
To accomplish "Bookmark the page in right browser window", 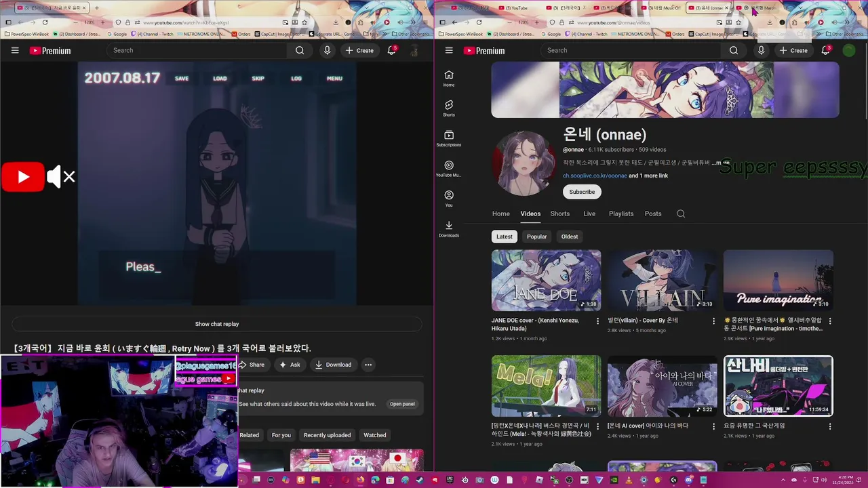I will pos(738,22).
